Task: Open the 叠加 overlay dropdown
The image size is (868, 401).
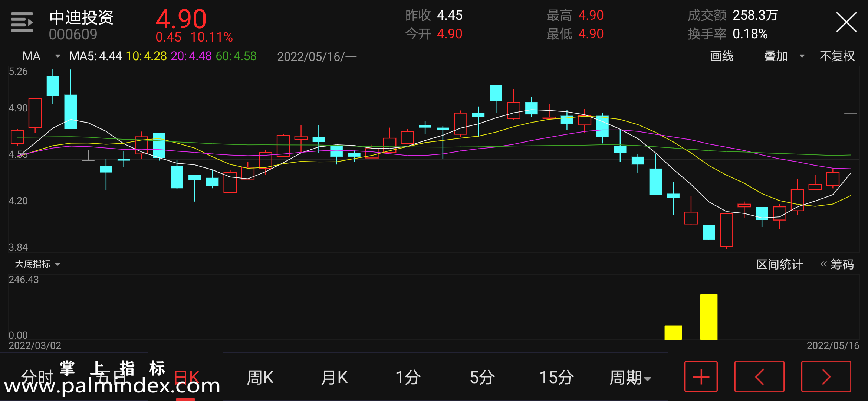Action: (784, 56)
